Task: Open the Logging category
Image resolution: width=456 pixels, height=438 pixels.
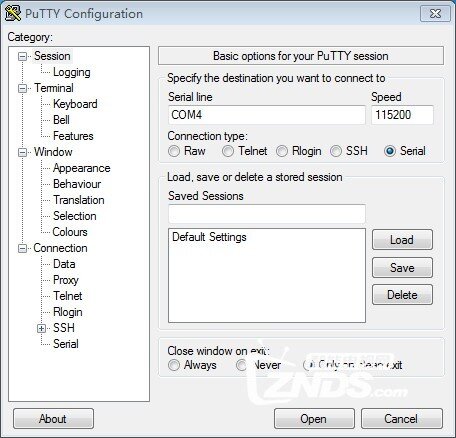Action: [72, 72]
